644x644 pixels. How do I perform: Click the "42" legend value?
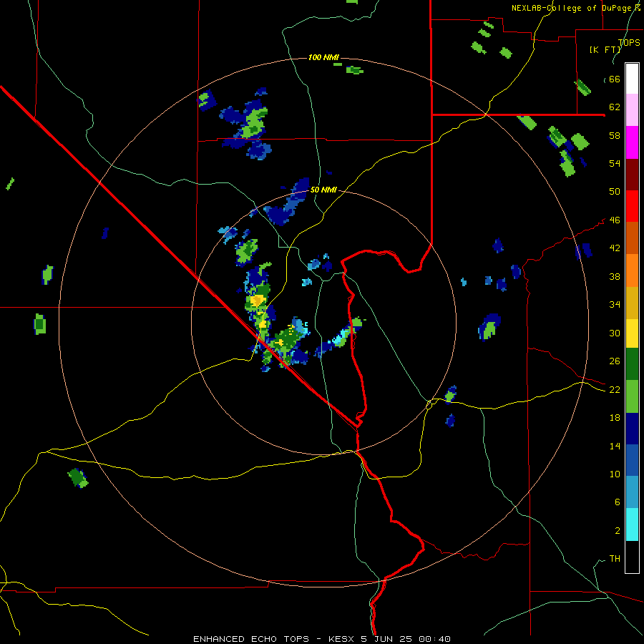pos(615,248)
